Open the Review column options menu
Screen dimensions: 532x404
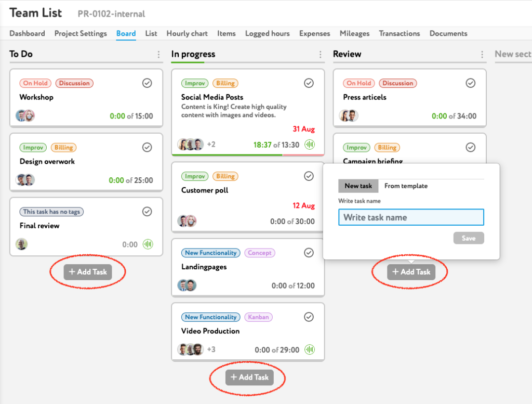coord(483,55)
